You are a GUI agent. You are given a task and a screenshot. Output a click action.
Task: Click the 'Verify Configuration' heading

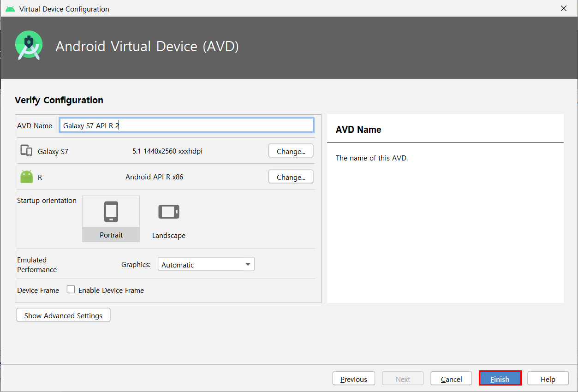59,100
